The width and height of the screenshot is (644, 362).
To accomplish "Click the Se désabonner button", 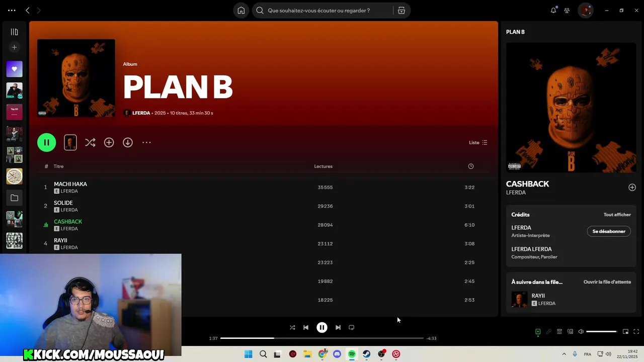I will pos(609,231).
